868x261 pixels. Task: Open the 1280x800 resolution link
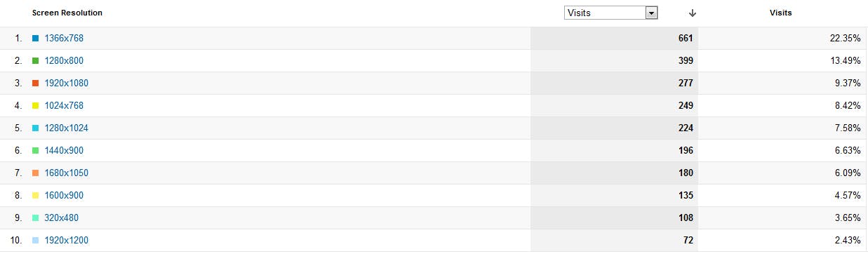(64, 61)
